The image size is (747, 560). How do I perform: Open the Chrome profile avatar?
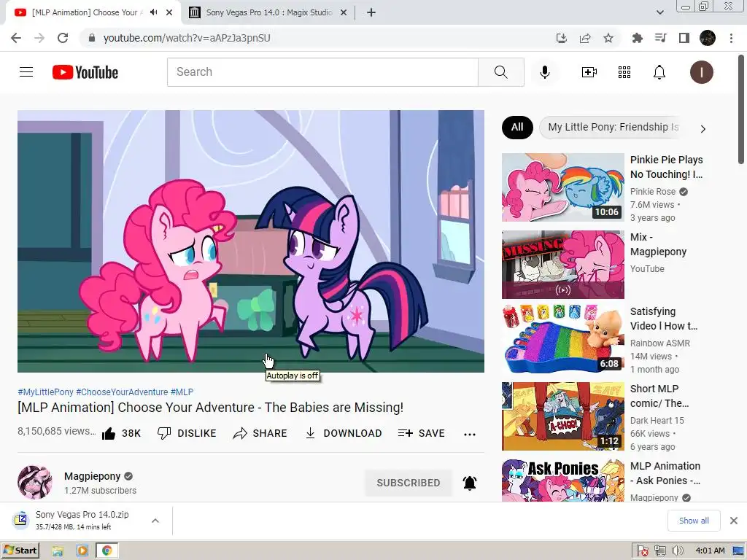coord(708,38)
